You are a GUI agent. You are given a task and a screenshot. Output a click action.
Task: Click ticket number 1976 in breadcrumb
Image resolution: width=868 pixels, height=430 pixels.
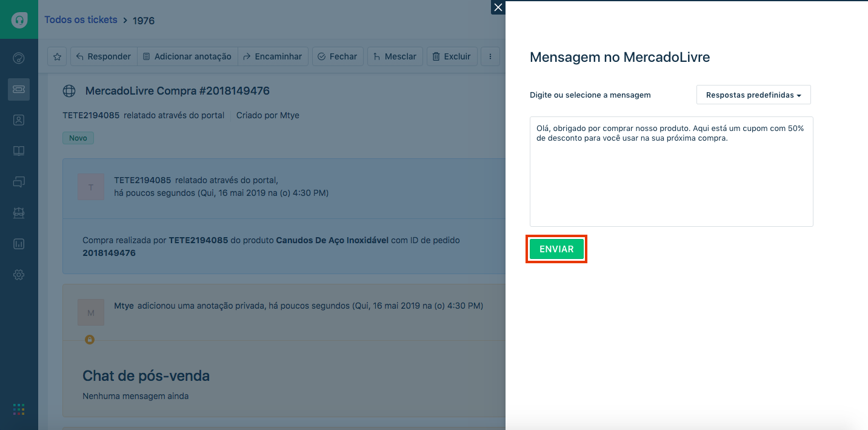click(x=144, y=21)
